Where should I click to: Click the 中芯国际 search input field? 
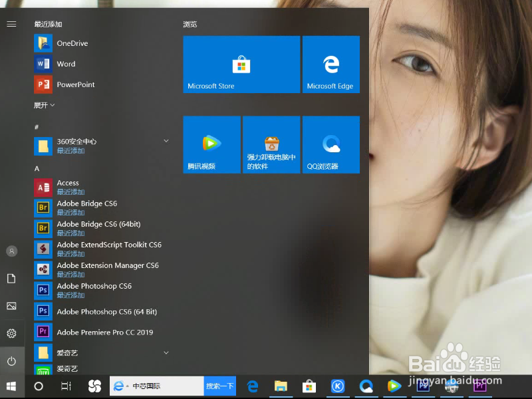[157, 386]
